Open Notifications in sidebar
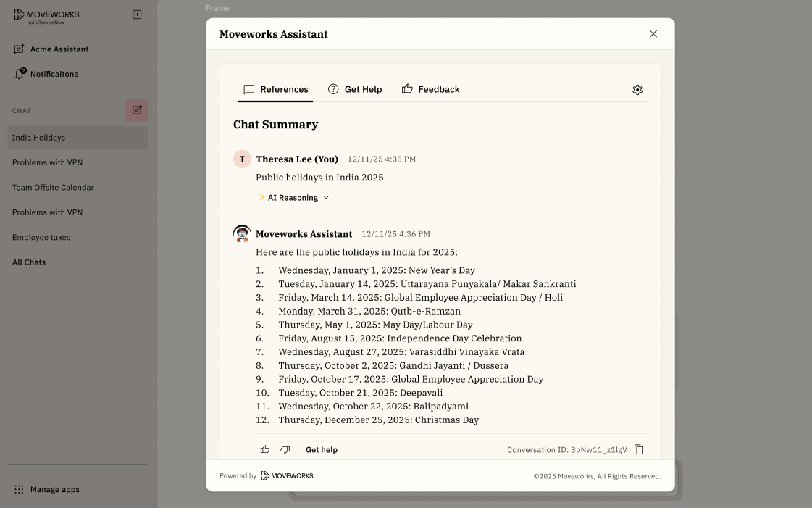 click(46, 74)
